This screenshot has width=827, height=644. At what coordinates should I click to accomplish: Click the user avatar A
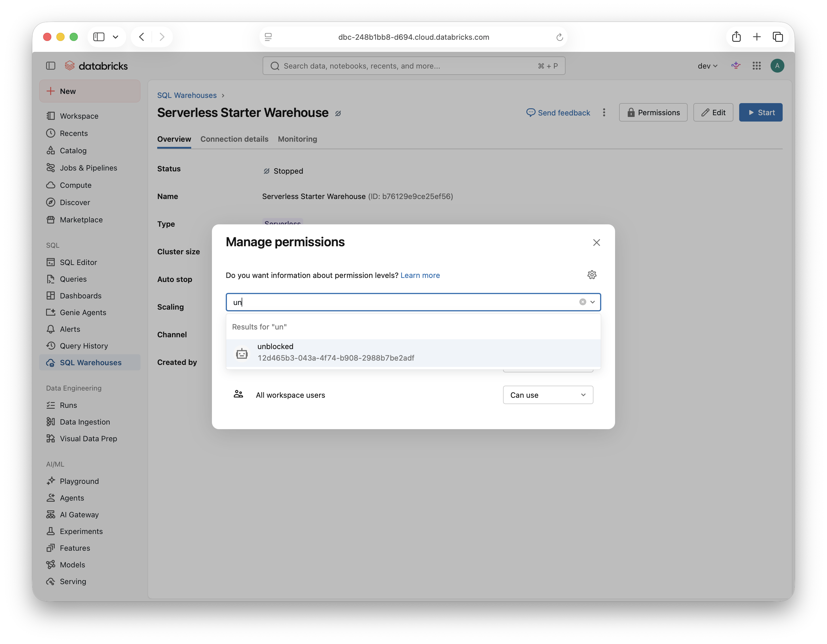777,66
